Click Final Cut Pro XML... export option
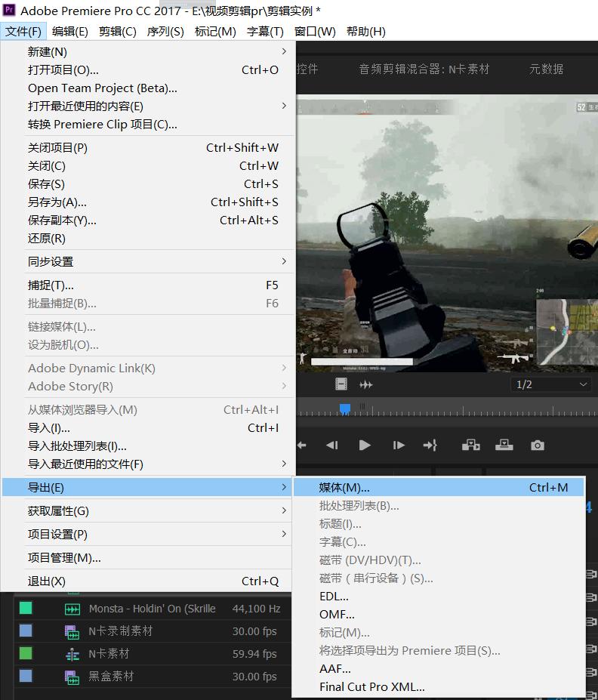Viewport: 598px width, 700px height. 371,687
